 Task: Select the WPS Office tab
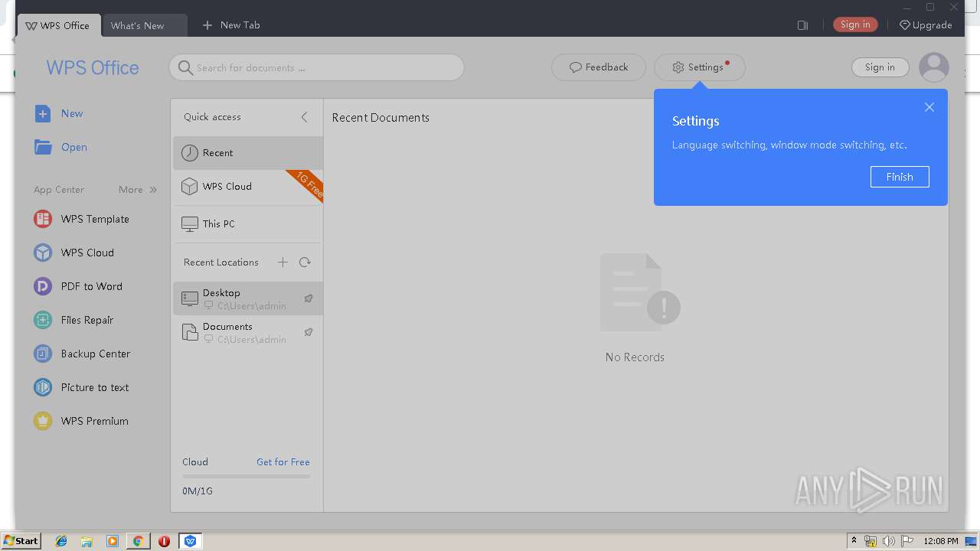(58, 25)
